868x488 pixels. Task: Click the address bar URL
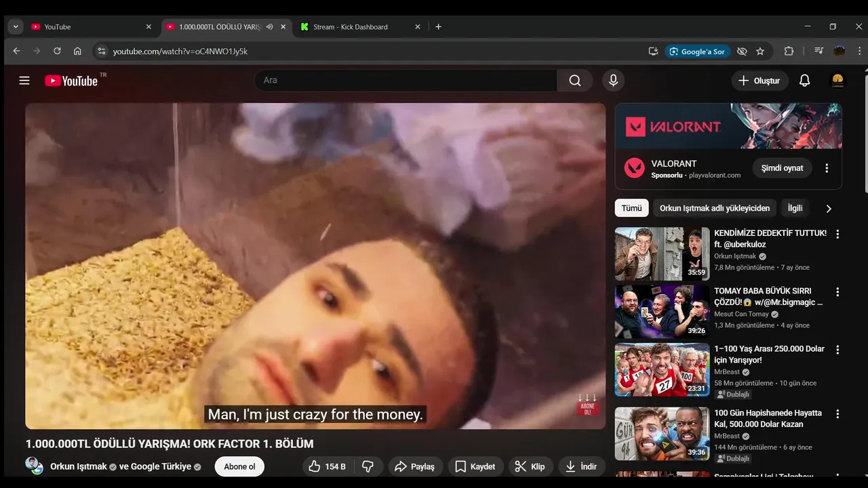[180, 51]
